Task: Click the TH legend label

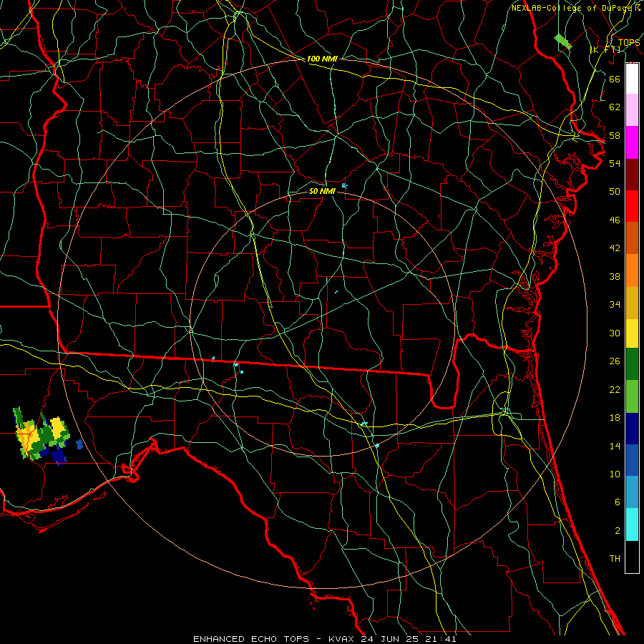Action: click(615, 558)
